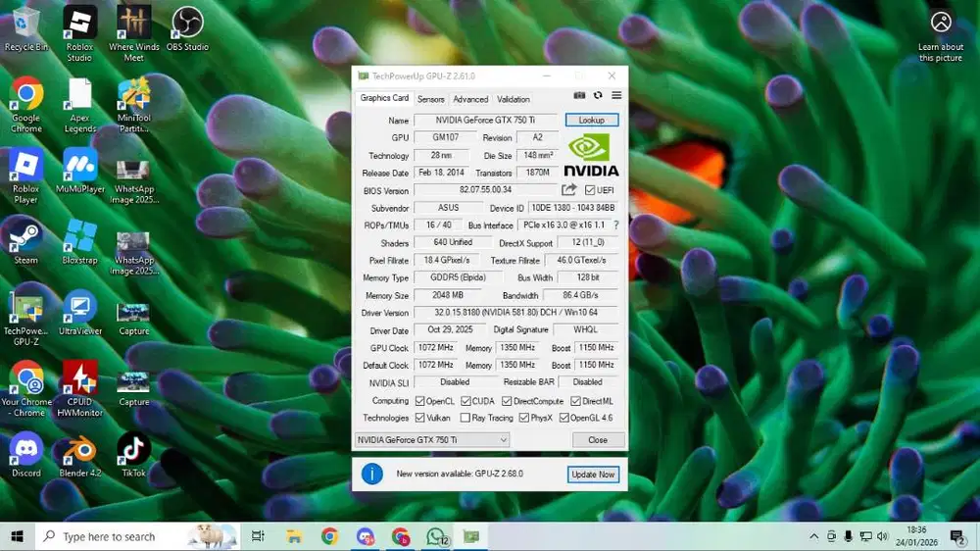Open the GPU-Z hamburger menu
980x551 pixels.
[x=616, y=95]
